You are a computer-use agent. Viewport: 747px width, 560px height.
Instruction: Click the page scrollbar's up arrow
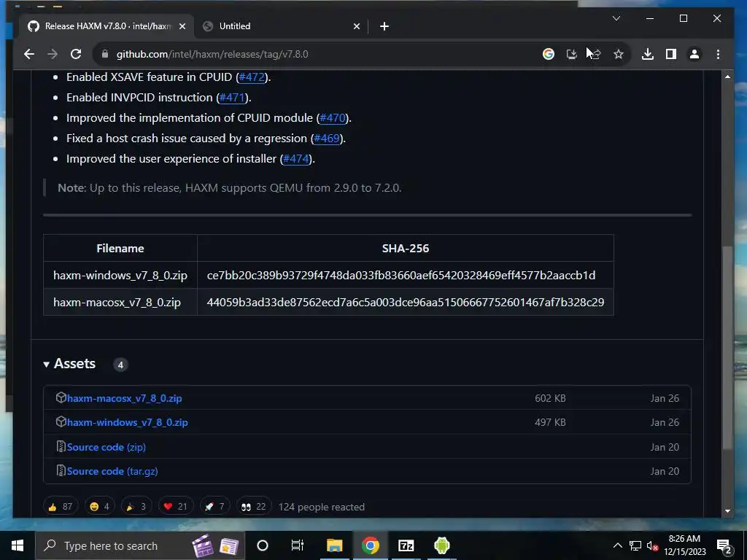727,77
